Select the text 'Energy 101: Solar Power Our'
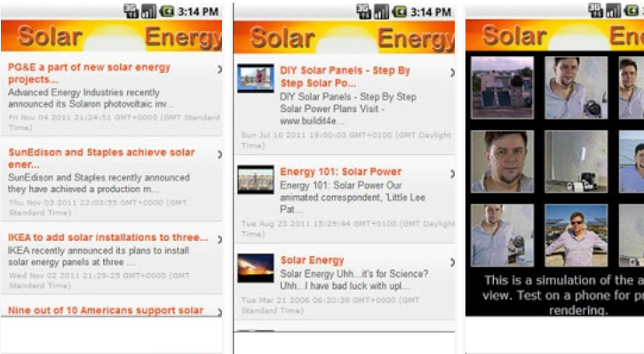 click(341, 185)
